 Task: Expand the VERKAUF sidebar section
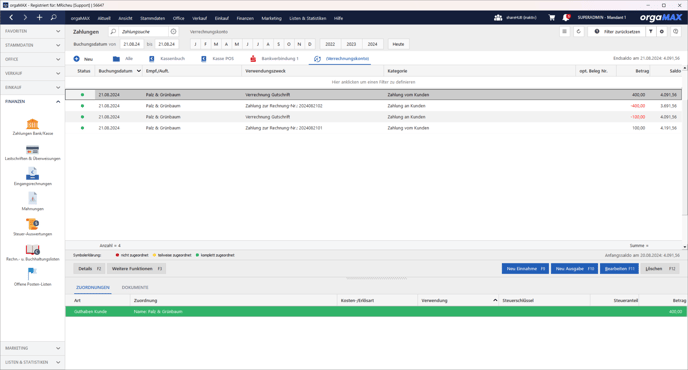(32, 73)
